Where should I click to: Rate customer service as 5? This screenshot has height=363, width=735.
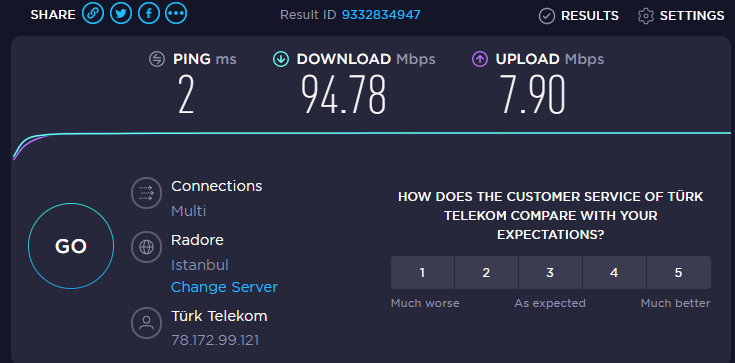[x=679, y=272]
